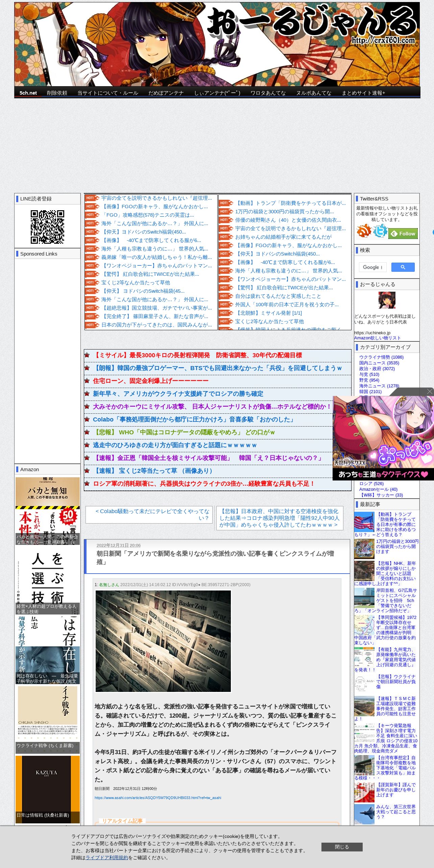Open headline 新年早々、アメリカがウクライナ支援終了
The height and width of the screenshot is (868, 434).
click(x=178, y=394)
